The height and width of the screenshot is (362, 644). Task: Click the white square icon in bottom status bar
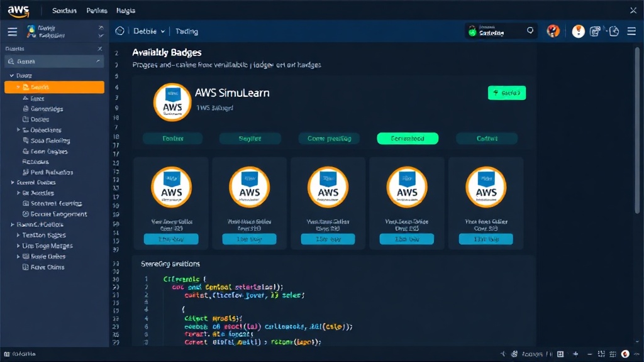point(560,354)
